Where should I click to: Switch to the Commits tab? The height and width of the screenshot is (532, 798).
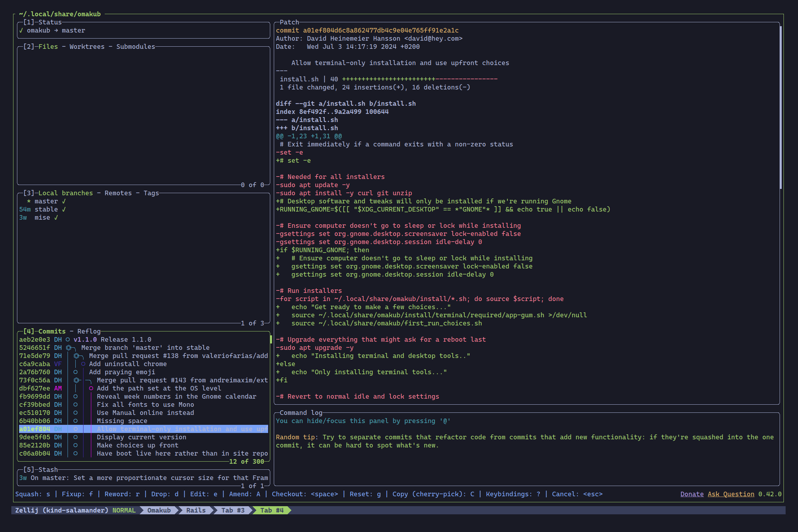click(x=52, y=331)
